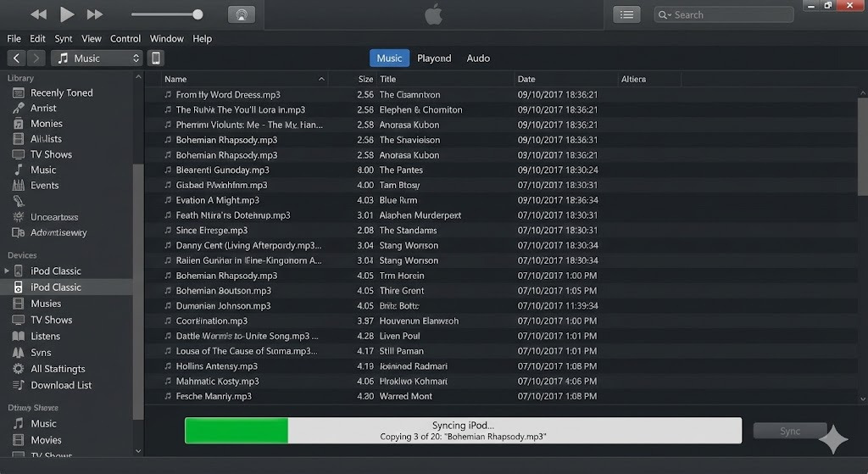868x474 pixels.
Task: Select Music under Dtnwy Shewe section
Action: pyautogui.click(x=43, y=424)
